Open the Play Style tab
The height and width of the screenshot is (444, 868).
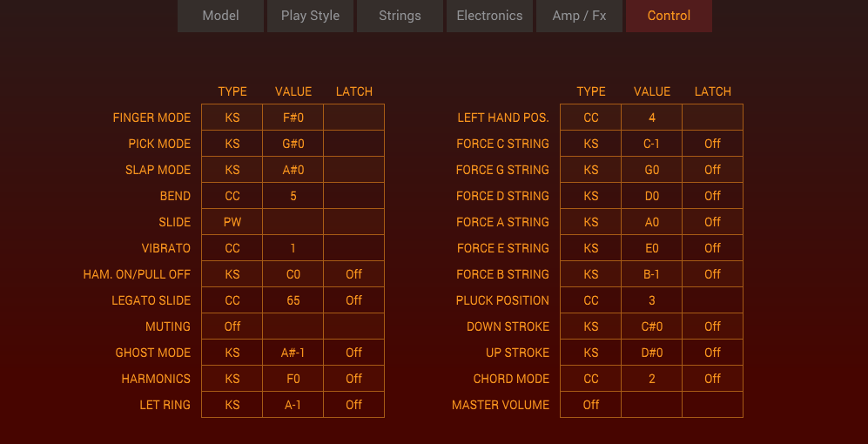[310, 16]
